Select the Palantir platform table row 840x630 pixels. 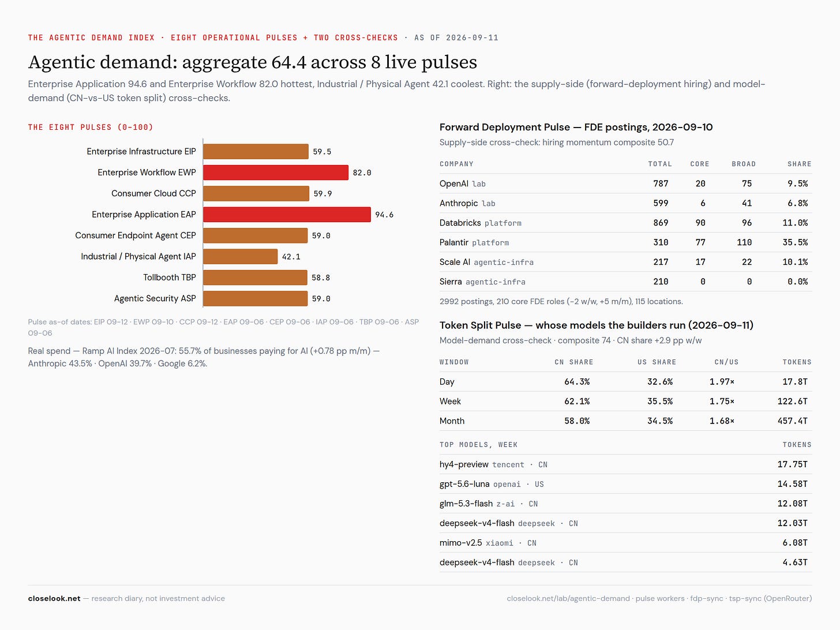tap(625, 242)
